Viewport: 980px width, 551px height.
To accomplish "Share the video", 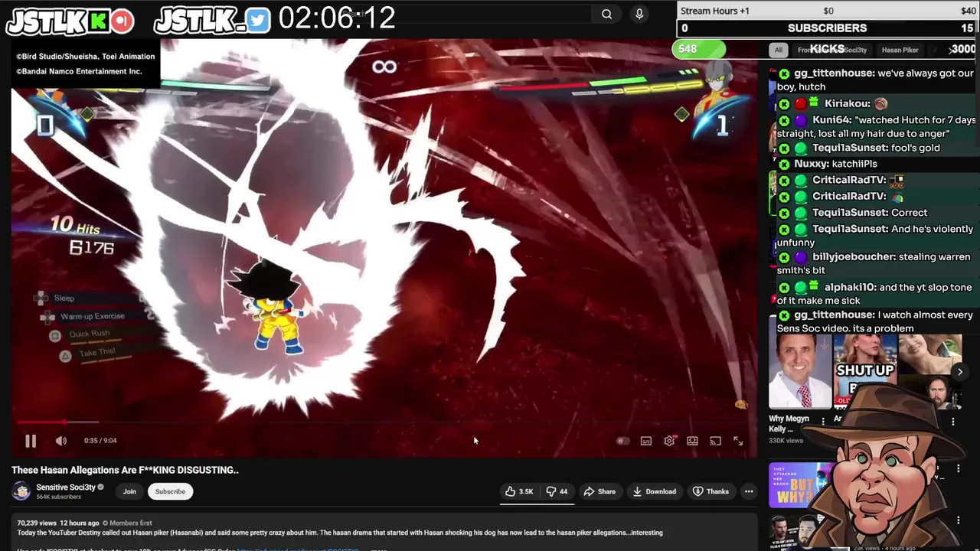I will click(599, 491).
